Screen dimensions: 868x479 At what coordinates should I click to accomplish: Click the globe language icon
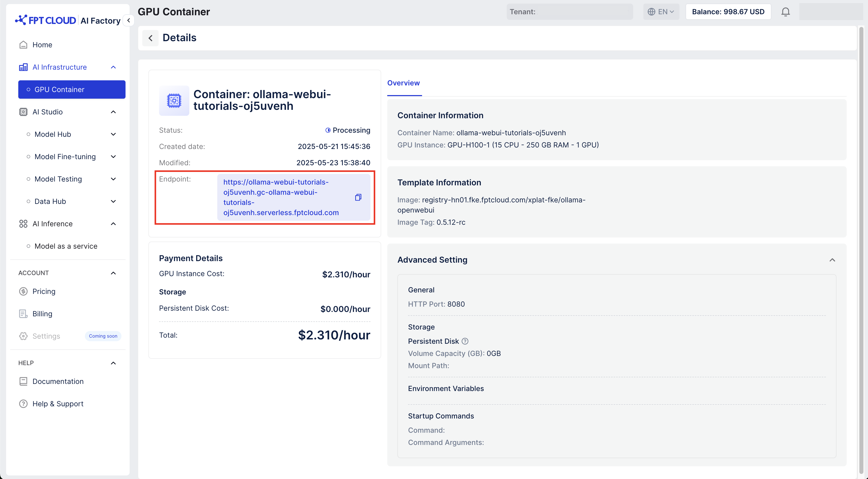point(651,12)
